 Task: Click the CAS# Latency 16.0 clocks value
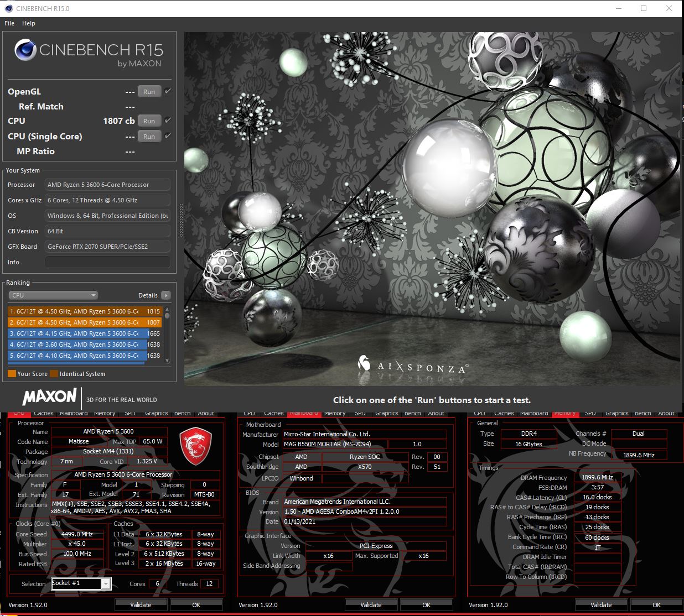point(597,497)
